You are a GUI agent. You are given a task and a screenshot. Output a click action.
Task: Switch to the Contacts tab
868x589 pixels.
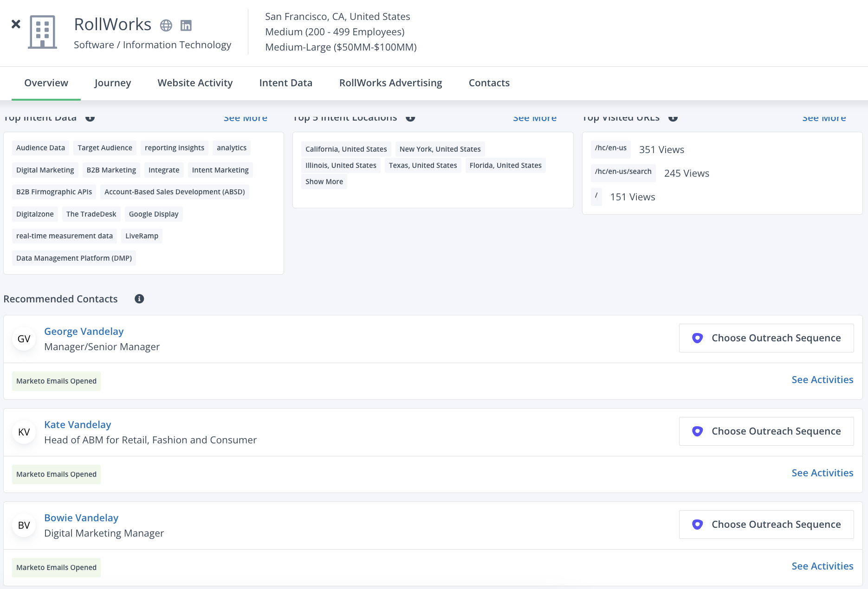[x=489, y=83]
